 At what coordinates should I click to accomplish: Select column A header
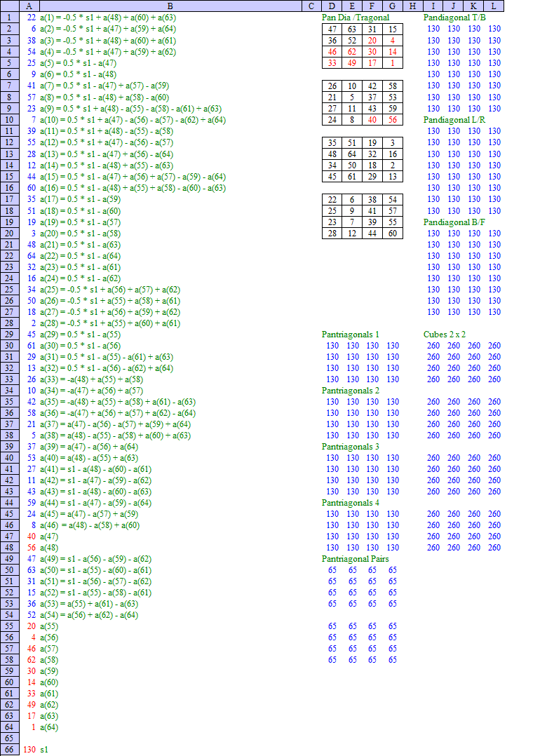pos(29,6)
